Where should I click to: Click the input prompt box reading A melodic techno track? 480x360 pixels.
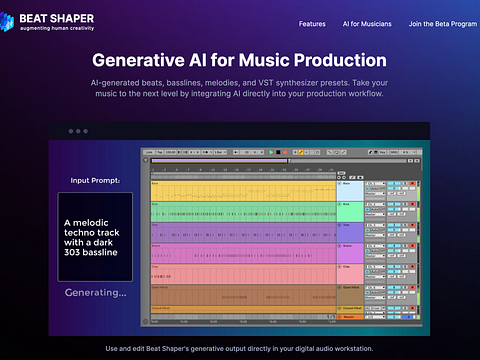[95, 237]
